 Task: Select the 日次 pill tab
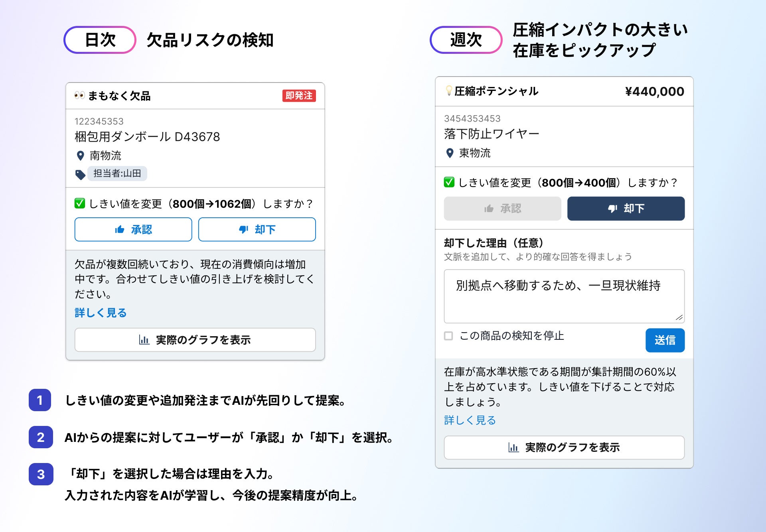click(x=100, y=40)
